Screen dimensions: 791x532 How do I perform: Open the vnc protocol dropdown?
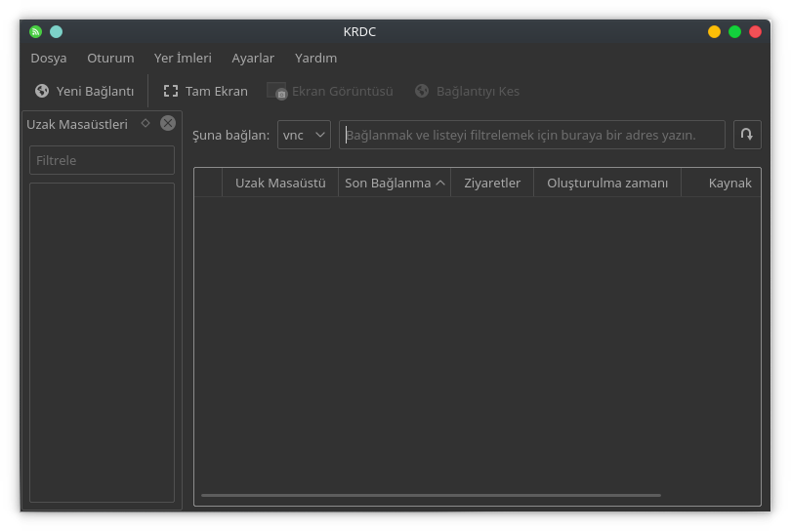point(304,135)
